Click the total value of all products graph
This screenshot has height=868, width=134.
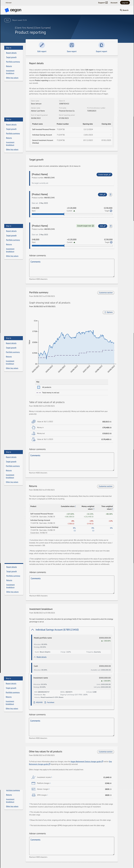[x=77, y=345]
